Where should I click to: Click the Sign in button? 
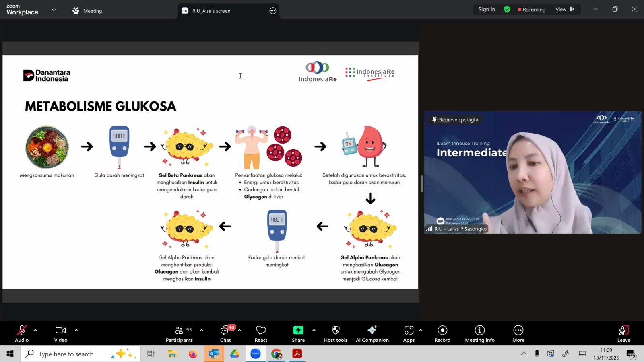click(487, 9)
